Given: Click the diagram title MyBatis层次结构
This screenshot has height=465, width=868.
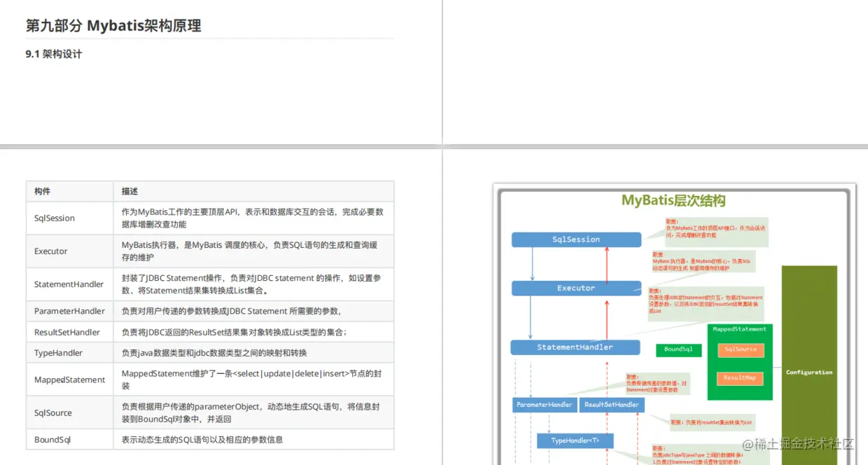Looking at the screenshot, I should click(673, 201).
